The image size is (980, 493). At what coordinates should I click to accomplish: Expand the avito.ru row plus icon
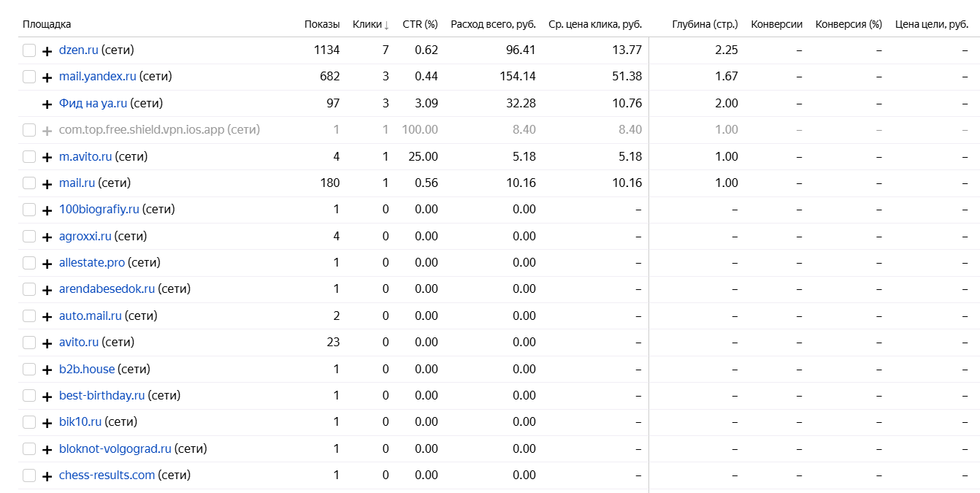click(47, 343)
